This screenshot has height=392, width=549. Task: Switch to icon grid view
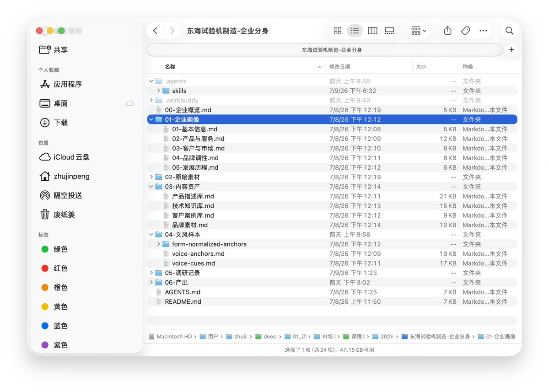[x=338, y=31]
